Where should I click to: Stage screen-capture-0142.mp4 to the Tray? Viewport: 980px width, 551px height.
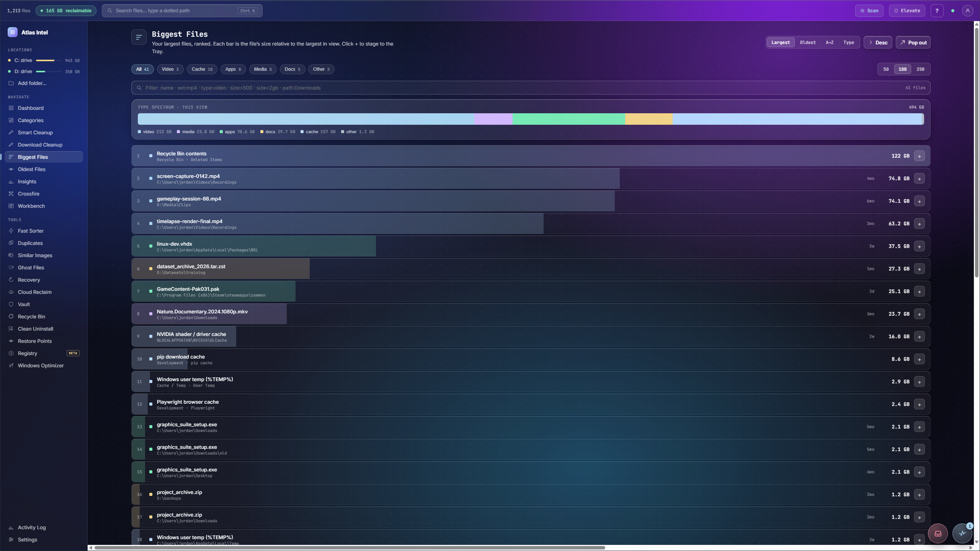pos(919,178)
